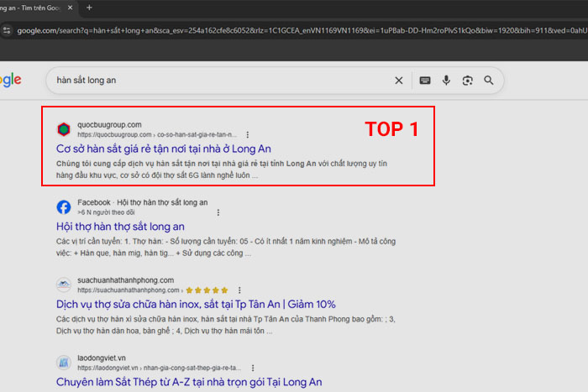Open a new browser tab

click(x=89, y=8)
